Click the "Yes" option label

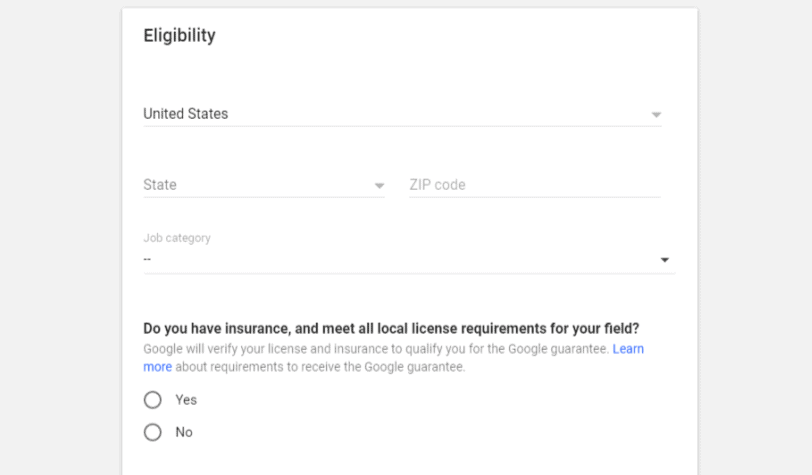point(186,400)
